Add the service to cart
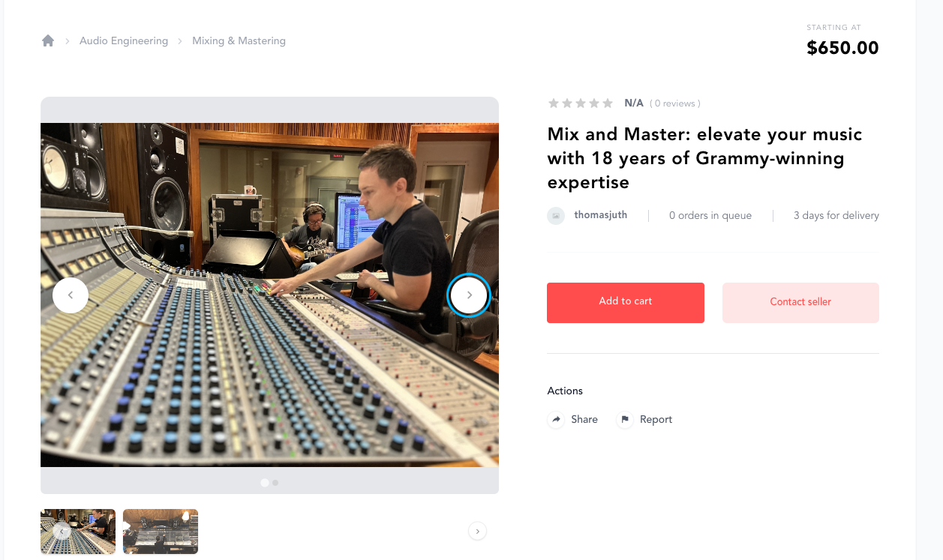 point(626,303)
